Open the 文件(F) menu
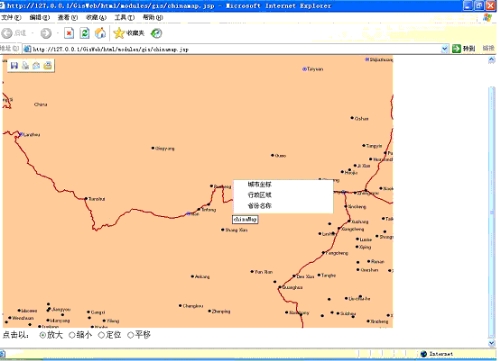500x361 pixels. 11,17
